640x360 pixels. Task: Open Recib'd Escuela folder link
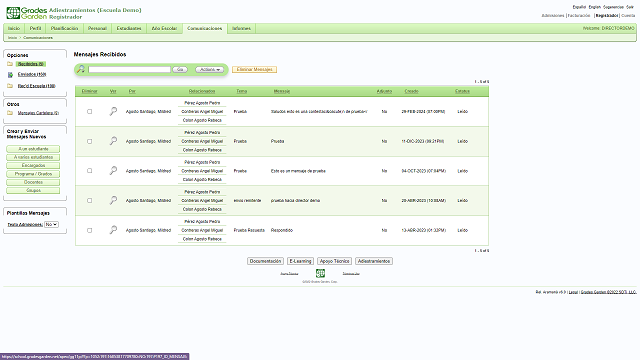36,86
